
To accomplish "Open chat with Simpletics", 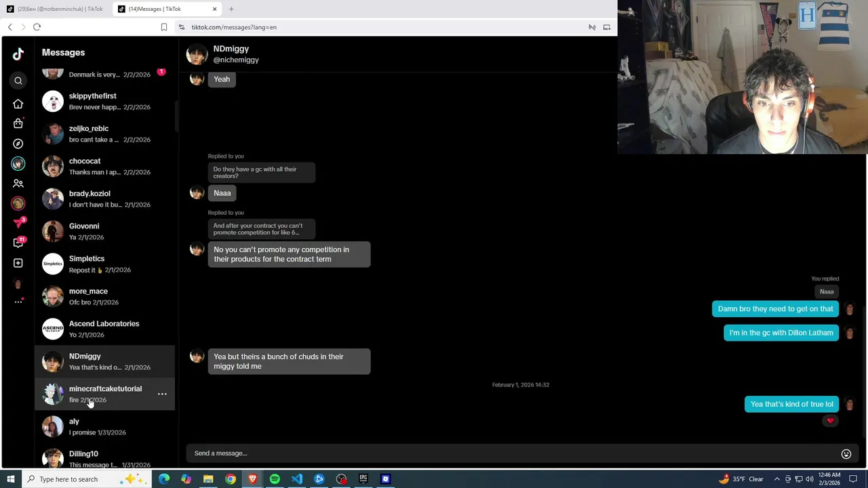I will (x=105, y=264).
